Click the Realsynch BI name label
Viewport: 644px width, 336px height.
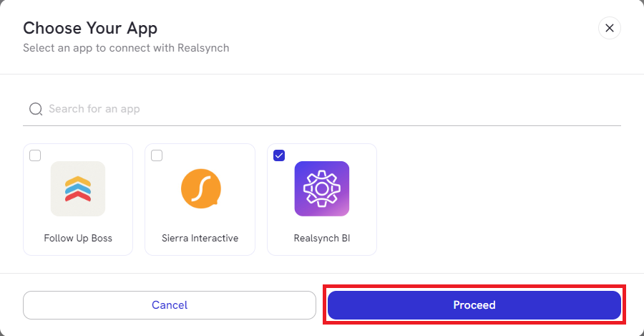(x=322, y=238)
